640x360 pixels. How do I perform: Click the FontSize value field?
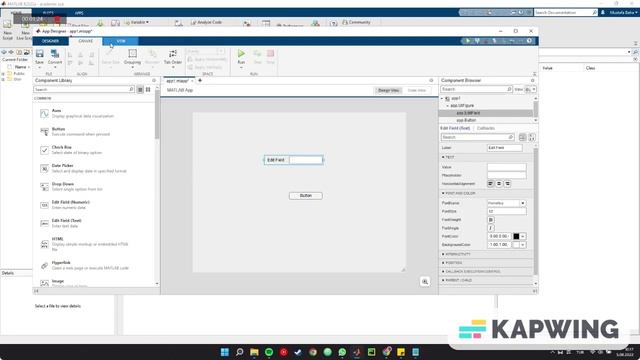point(507,211)
